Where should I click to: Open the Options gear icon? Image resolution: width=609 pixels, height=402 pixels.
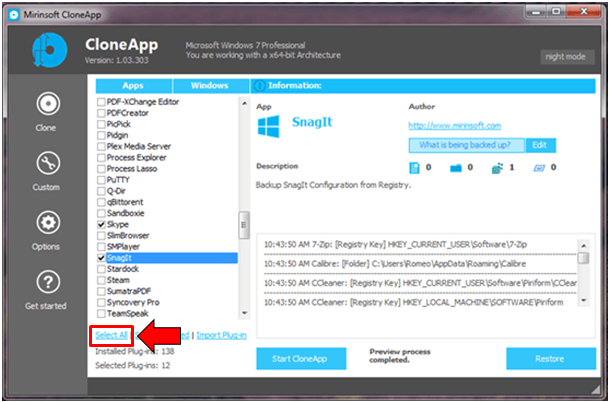pos(48,223)
